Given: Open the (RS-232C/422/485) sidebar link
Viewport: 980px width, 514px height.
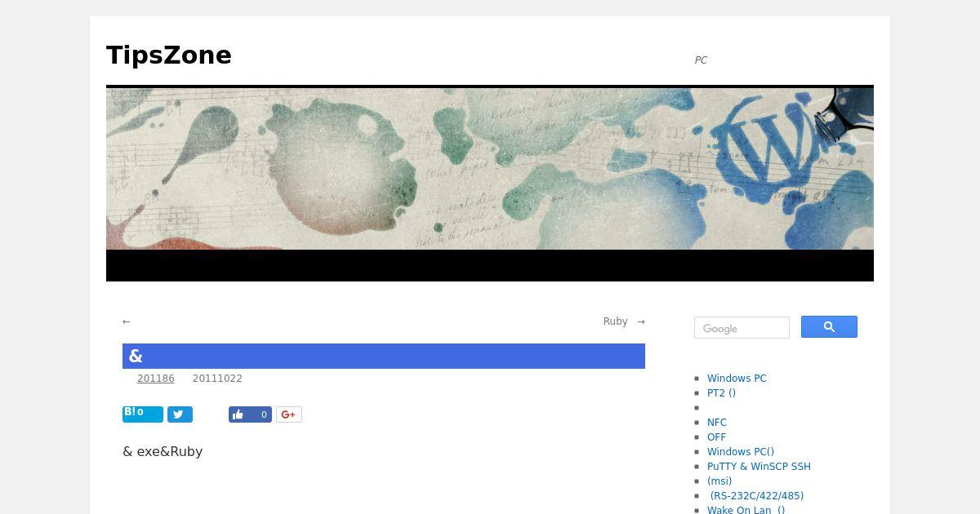Looking at the screenshot, I should (757, 496).
